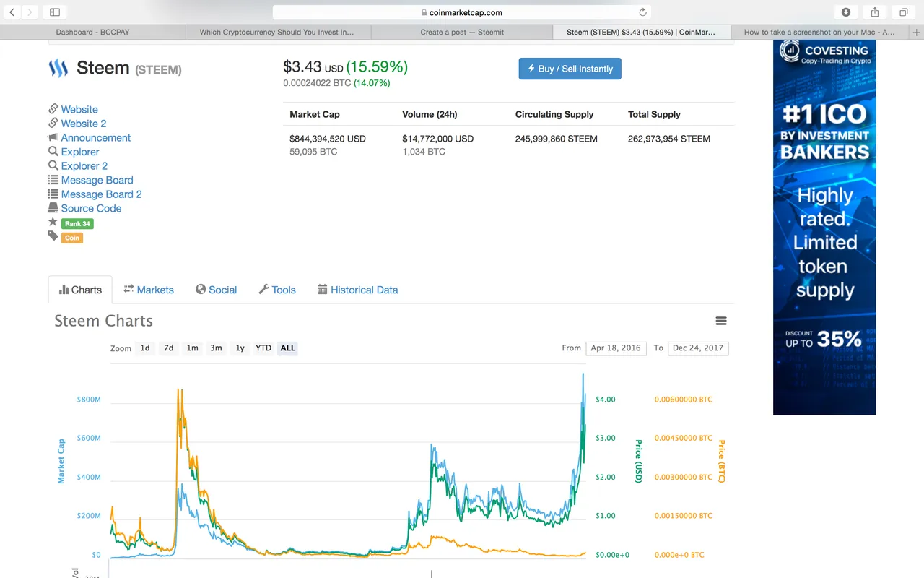Screen dimensions: 924x578
Task: Open chart hamburger menu icon
Action: 720,321
